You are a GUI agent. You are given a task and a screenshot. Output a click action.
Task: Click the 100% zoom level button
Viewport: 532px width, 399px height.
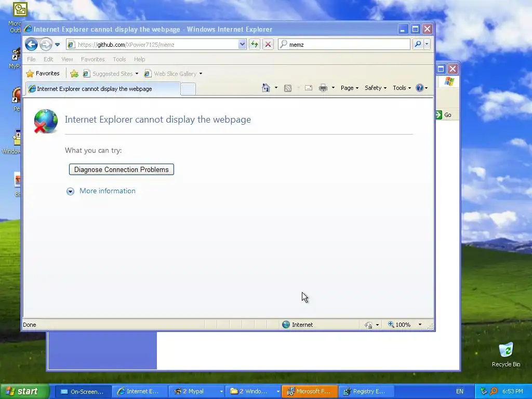click(400, 325)
